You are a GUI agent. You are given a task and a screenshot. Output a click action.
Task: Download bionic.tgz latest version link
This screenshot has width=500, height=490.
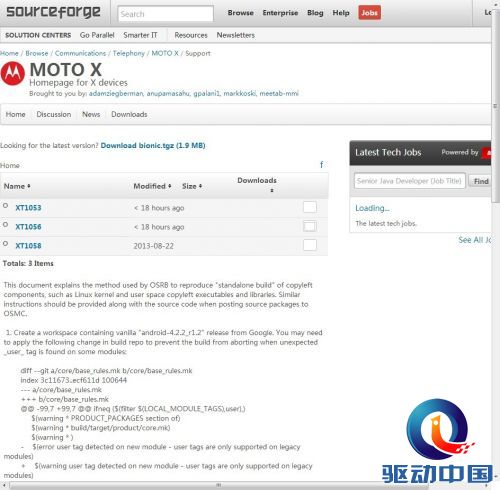(x=153, y=146)
